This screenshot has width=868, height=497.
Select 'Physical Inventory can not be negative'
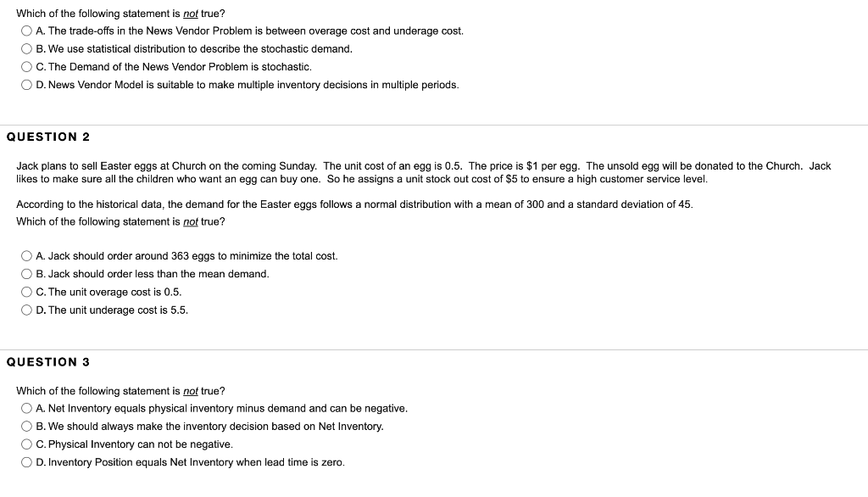[x=28, y=444]
